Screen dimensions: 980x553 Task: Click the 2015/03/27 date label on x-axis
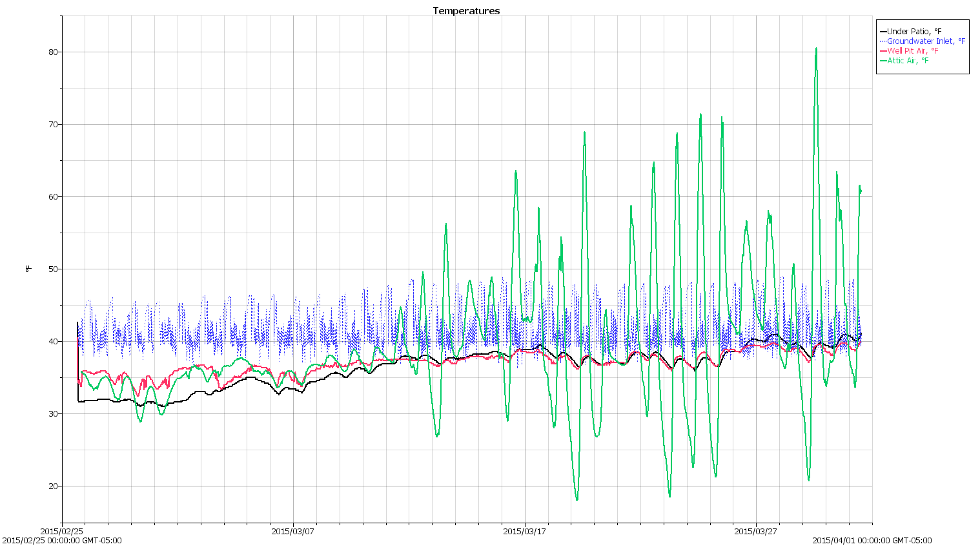[755, 532]
